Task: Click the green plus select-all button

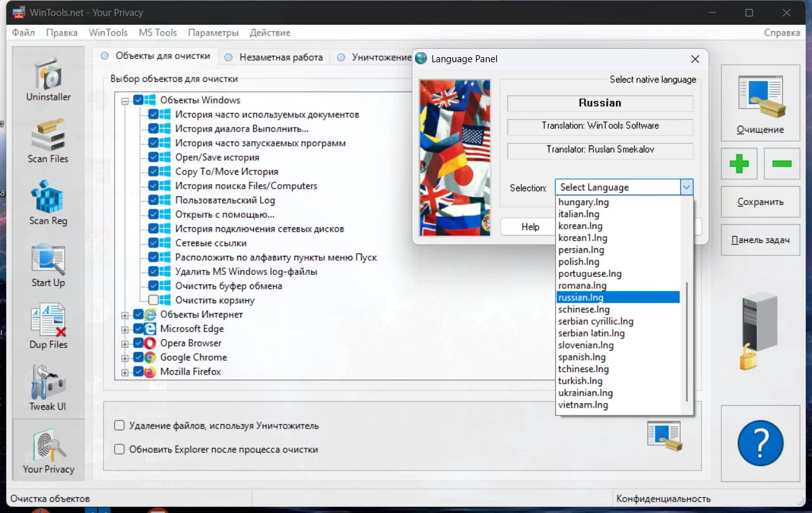Action: 739,164
